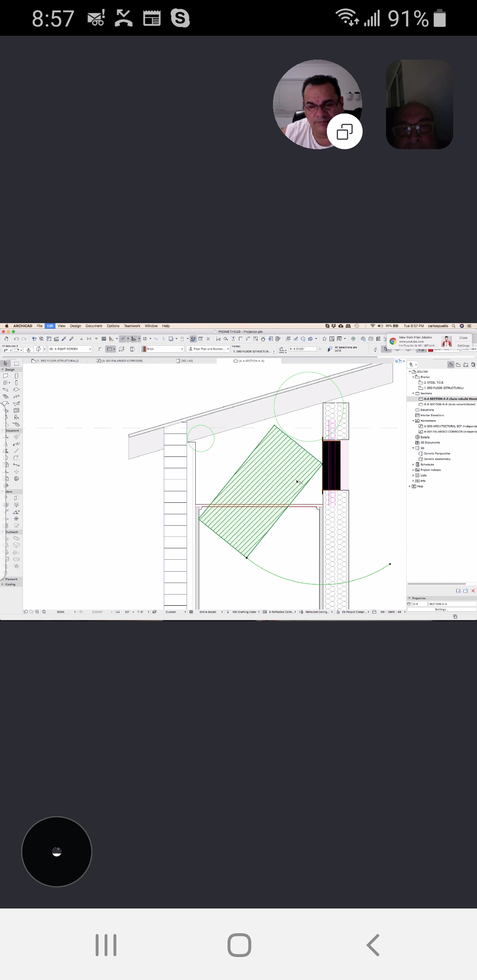Open the Edit menu in ArchiCAD
The image size is (477, 980).
point(50,326)
